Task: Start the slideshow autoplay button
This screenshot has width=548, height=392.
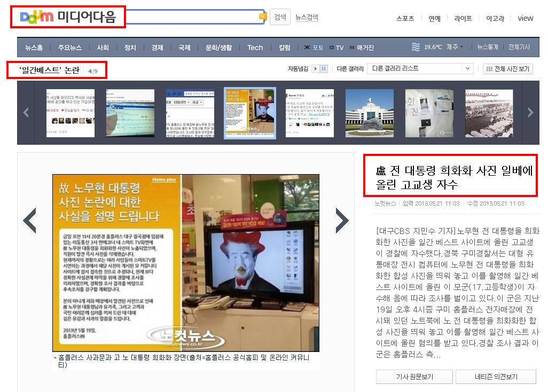Action: tap(316, 69)
